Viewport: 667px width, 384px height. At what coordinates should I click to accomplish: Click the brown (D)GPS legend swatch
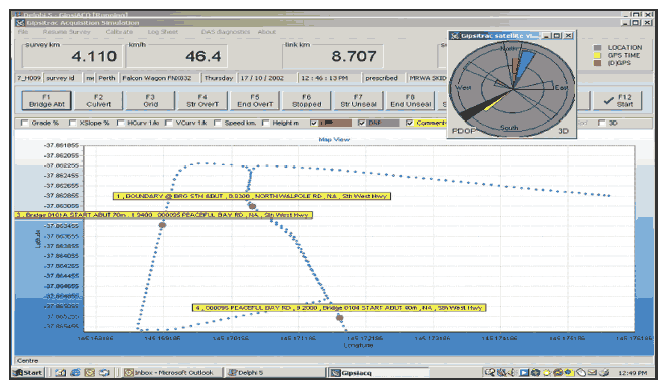598,63
